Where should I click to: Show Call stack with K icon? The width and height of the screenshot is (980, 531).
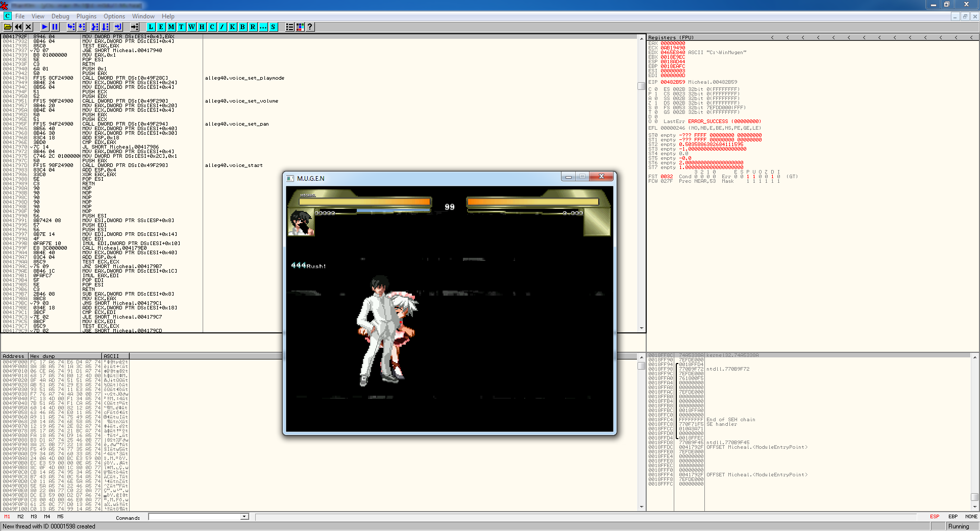233,27
